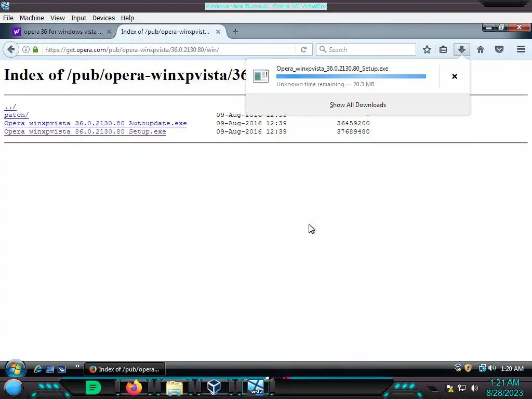Open parent directory ../ link
This screenshot has width=532, height=399.
coord(10,107)
